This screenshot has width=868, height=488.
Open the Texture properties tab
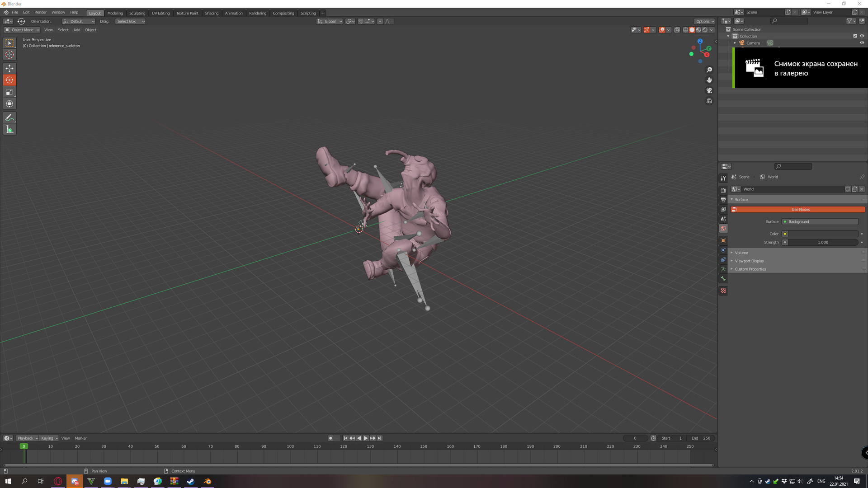[x=723, y=291]
